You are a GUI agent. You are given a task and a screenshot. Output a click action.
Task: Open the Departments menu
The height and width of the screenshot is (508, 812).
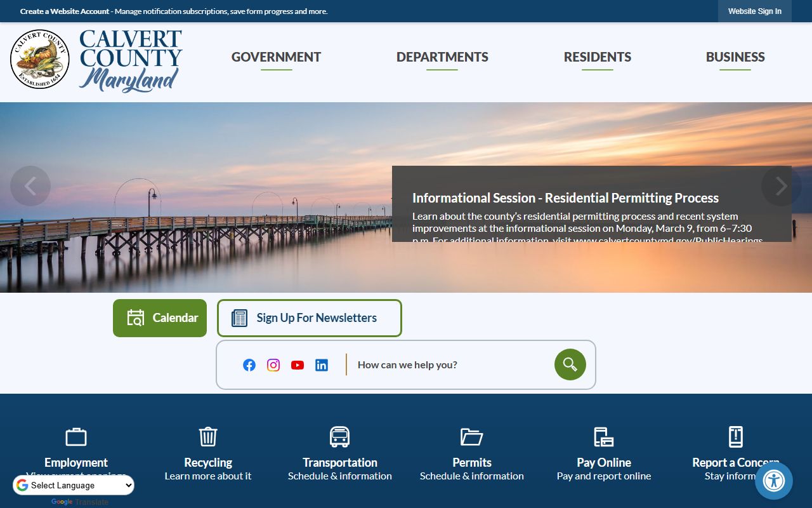442,57
